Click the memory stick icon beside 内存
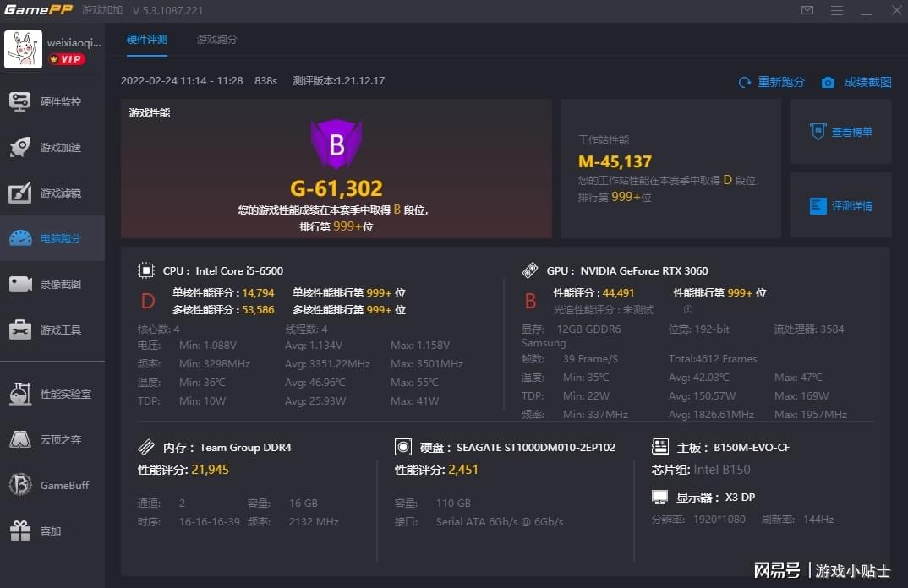This screenshot has height=588, width=908. click(x=146, y=447)
